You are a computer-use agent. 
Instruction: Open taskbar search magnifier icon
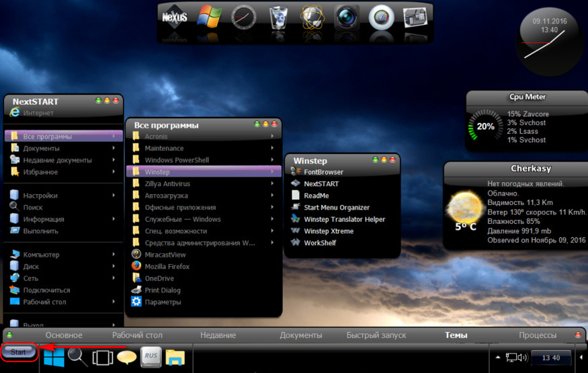pyautogui.click(x=78, y=356)
